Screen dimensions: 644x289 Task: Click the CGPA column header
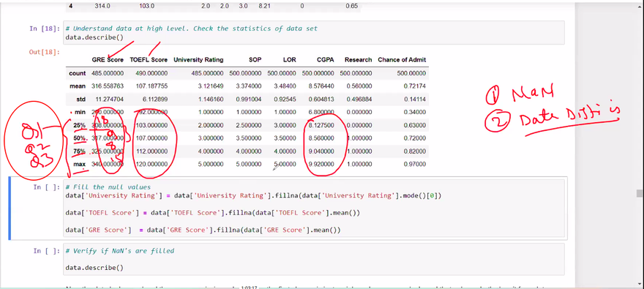[325, 60]
